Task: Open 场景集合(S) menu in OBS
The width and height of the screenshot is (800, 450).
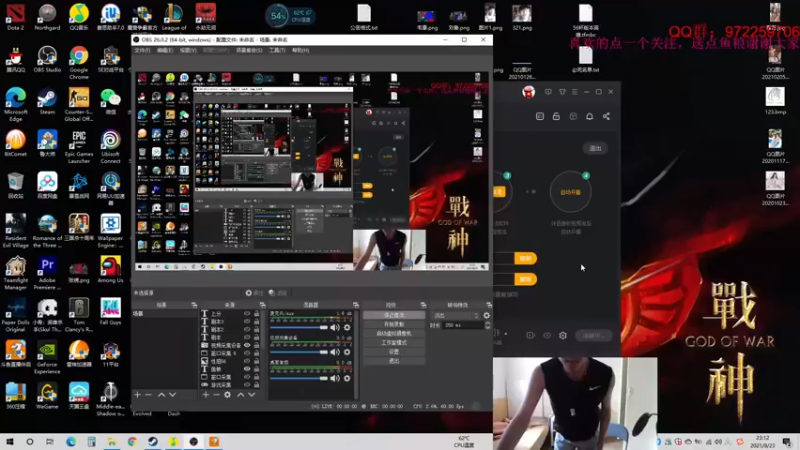Action: [x=249, y=51]
